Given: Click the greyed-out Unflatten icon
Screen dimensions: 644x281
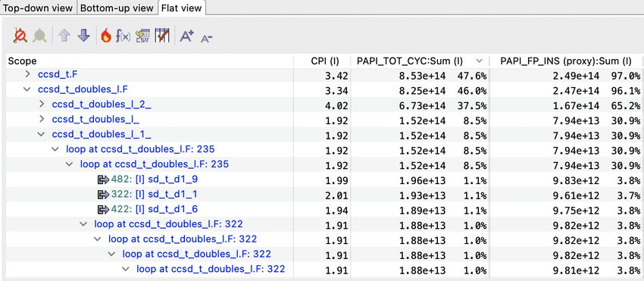Looking at the screenshot, I should [x=39, y=36].
